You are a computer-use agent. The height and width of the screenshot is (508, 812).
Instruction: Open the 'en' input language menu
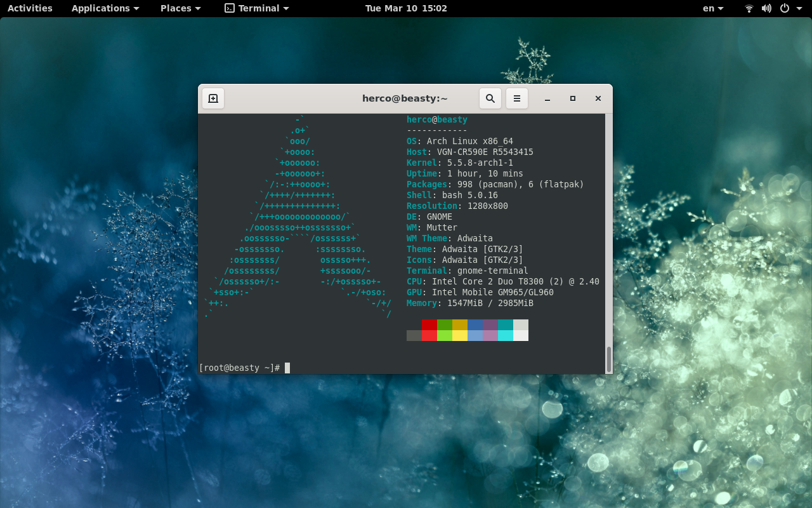click(x=714, y=8)
